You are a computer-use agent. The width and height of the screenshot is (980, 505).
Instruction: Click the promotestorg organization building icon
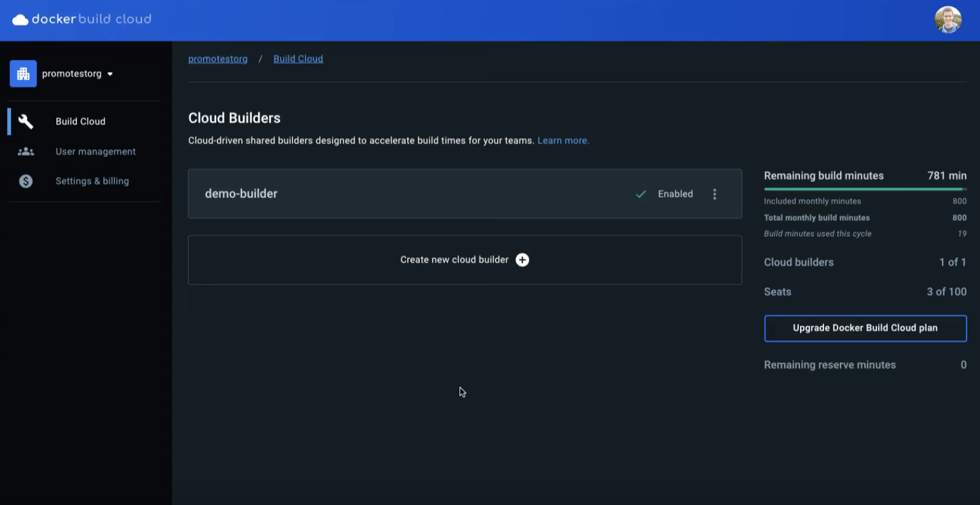click(23, 74)
